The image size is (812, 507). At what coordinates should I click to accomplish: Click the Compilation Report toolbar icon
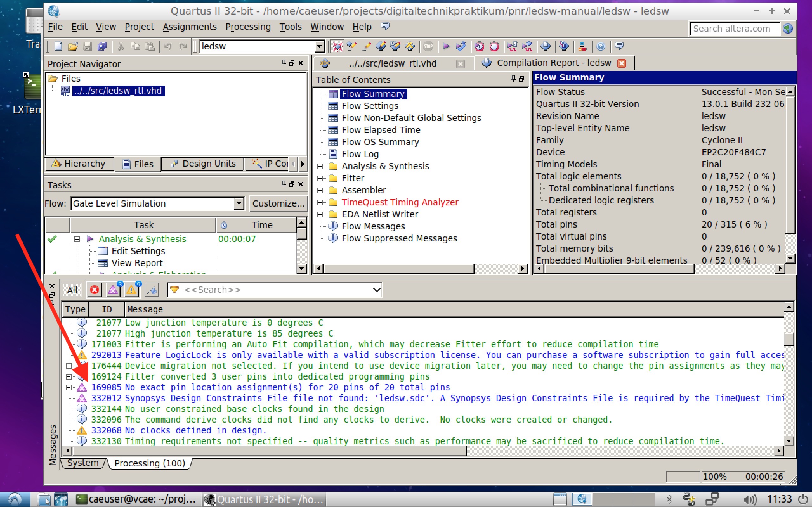point(546,46)
